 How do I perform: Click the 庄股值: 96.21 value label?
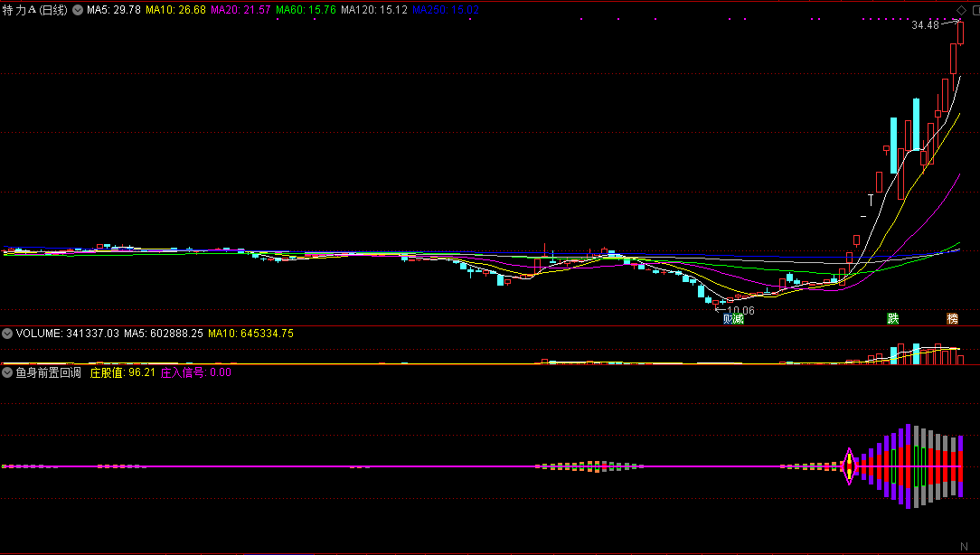pos(123,372)
